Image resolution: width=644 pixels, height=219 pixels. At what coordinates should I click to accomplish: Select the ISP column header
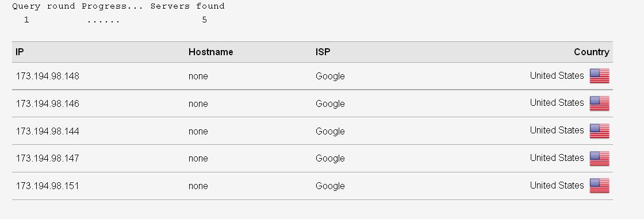323,52
